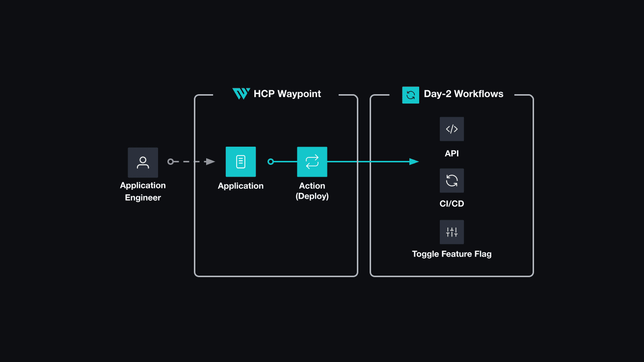This screenshot has height=362, width=644.
Task: Click the HCP Waypoint logo icon
Action: tap(241, 94)
